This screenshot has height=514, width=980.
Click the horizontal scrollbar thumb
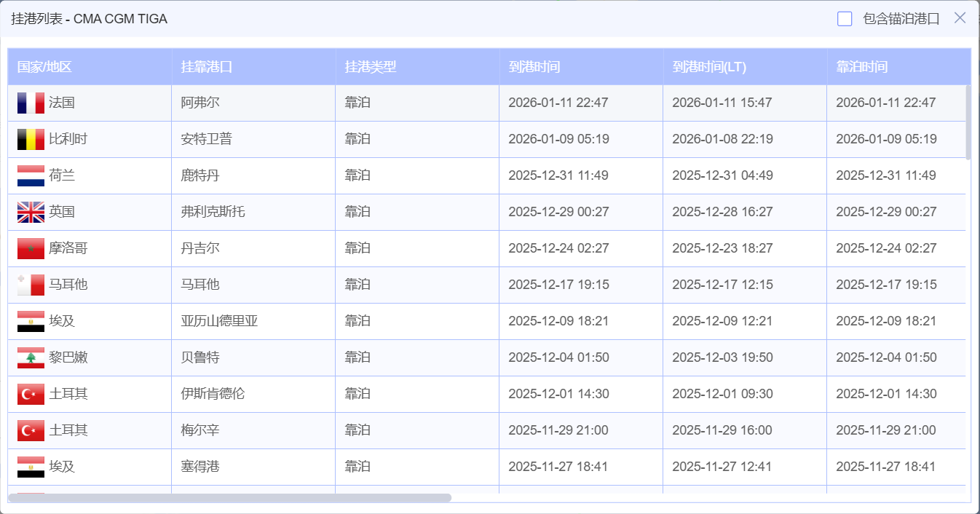229,498
